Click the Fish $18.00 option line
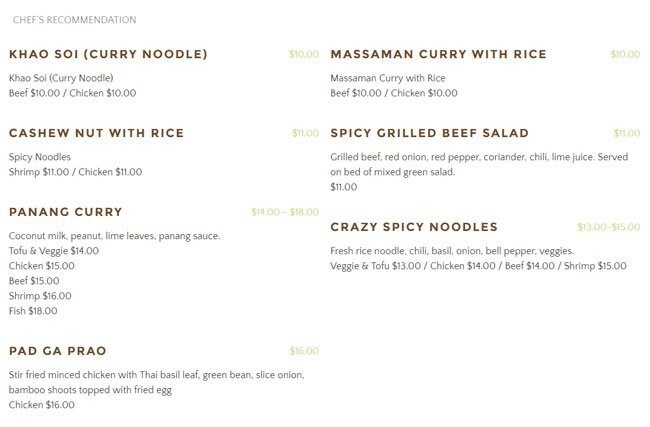This screenshot has height=427, width=650. pyautogui.click(x=33, y=311)
